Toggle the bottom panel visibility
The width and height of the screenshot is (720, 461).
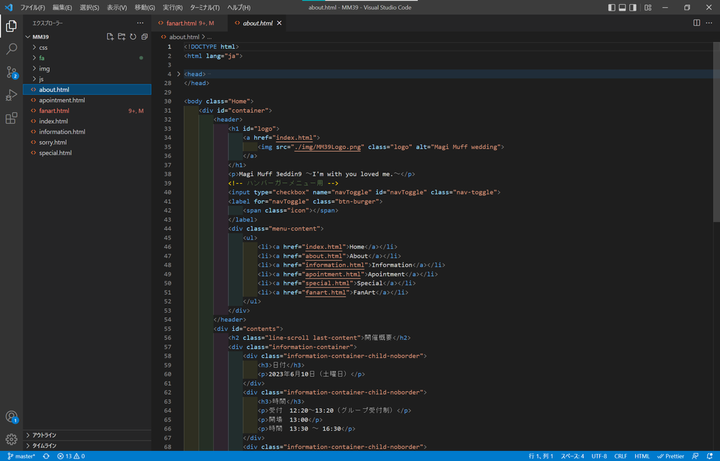621,7
